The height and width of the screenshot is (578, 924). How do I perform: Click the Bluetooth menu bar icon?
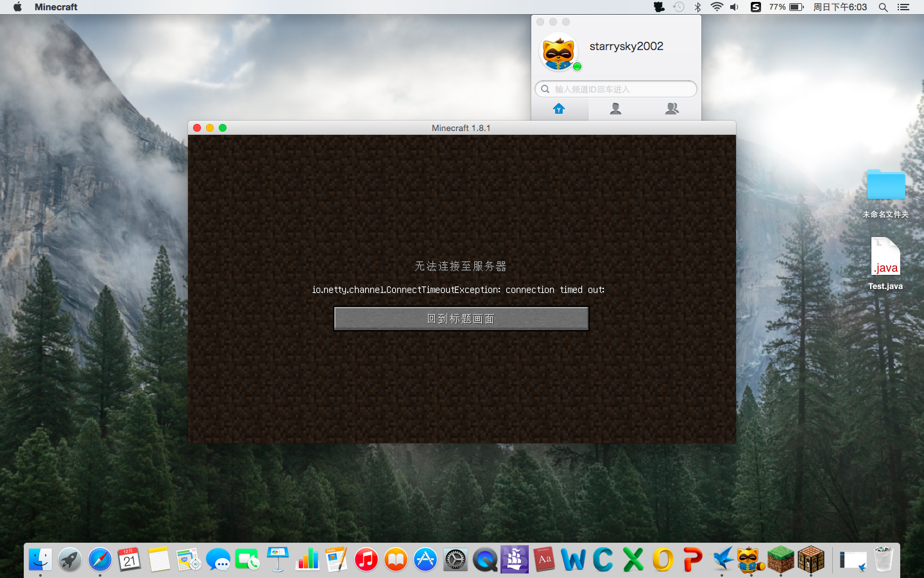tap(697, 7)
